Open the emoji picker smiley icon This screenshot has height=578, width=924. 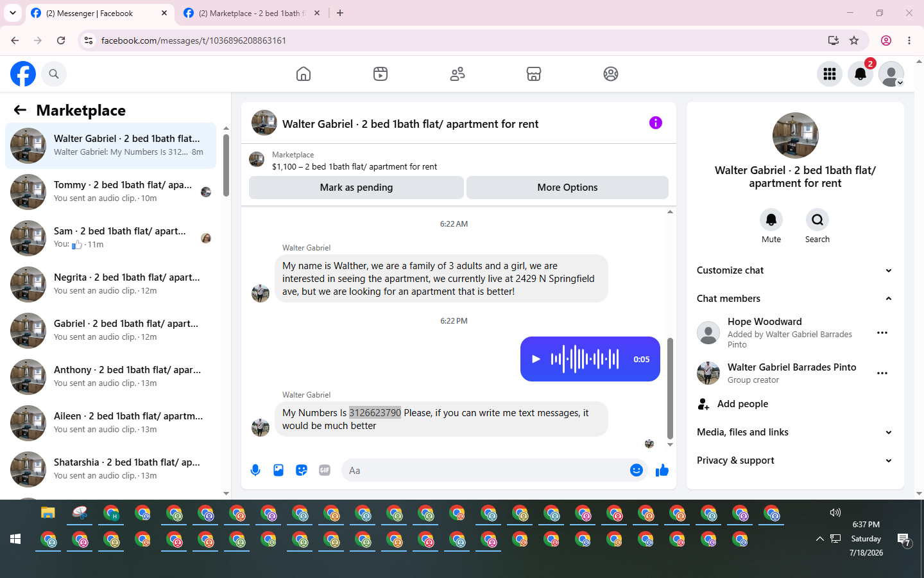(636, 470)
